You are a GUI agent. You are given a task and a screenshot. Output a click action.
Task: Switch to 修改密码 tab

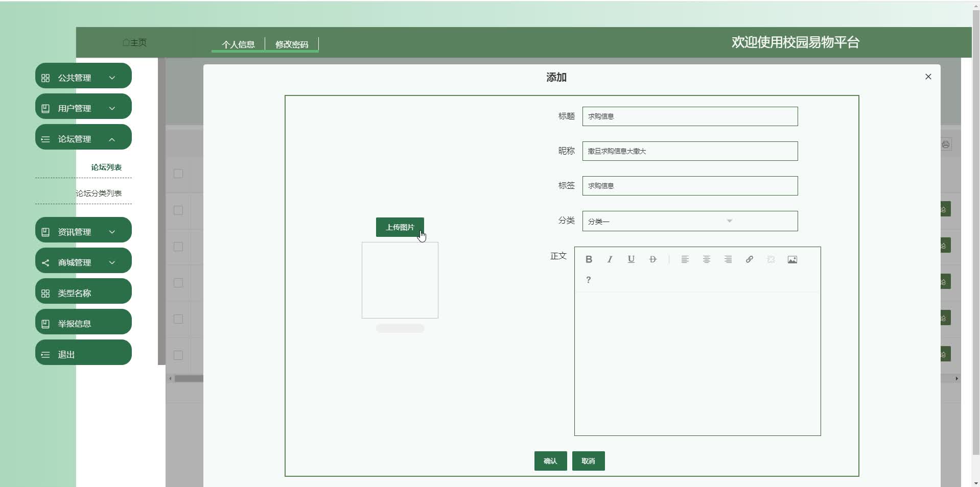pos(292,44)
